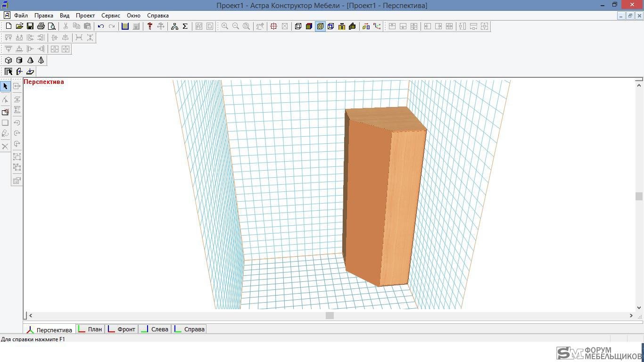Click the red screw fastener icon
Image resolution: width=644 pixels, height=362 pixels.
coord(150,26)
